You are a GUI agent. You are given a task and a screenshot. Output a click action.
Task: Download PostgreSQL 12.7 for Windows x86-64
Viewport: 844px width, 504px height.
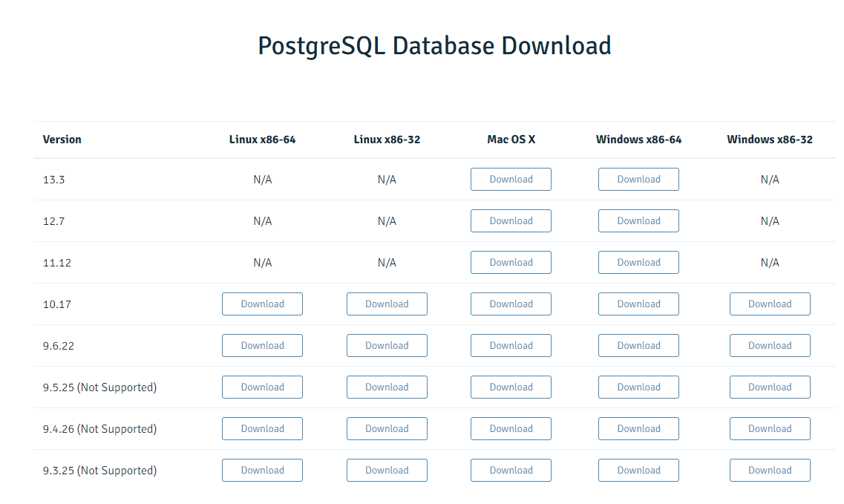(638, 220)
